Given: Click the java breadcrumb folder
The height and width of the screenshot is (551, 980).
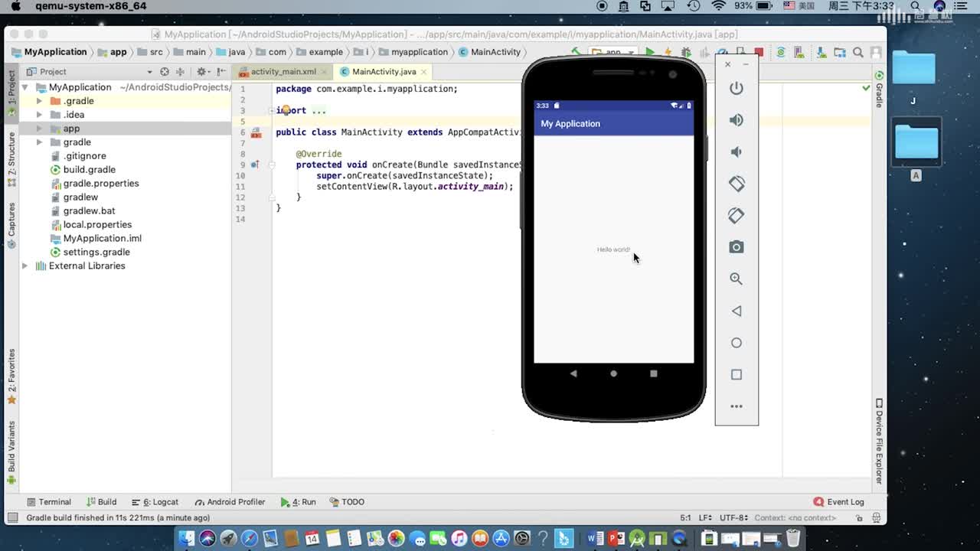Looking at the screenshot, I should coord(230,52).
